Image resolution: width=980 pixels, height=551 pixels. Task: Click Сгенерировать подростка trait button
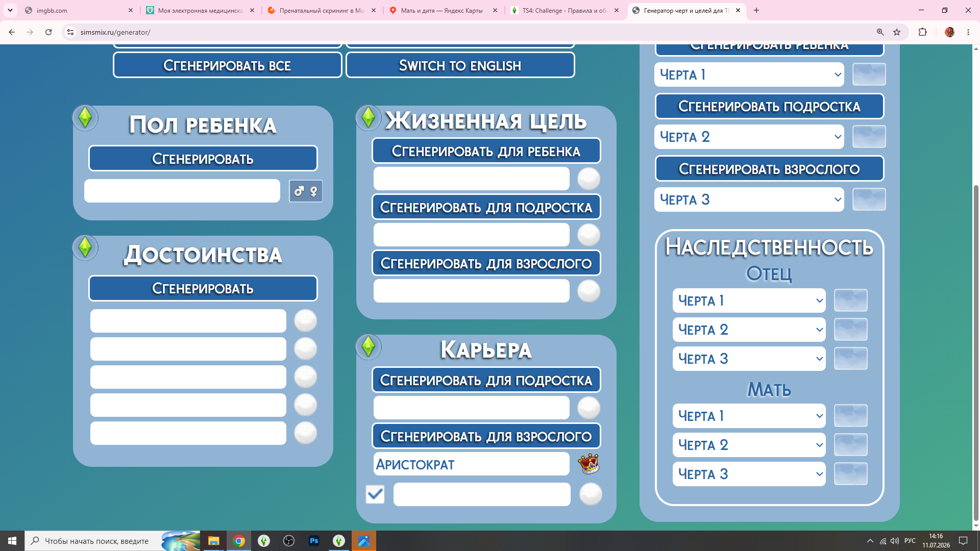point(770,106)
